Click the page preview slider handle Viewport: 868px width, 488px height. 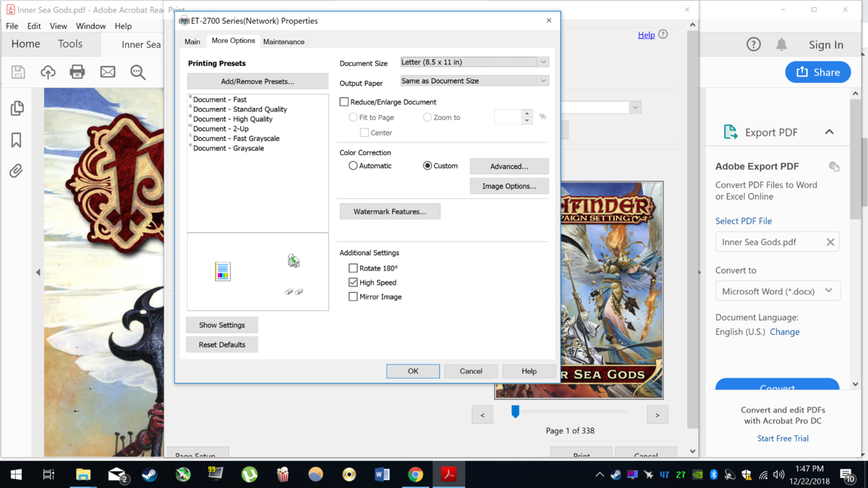point(515,411)
